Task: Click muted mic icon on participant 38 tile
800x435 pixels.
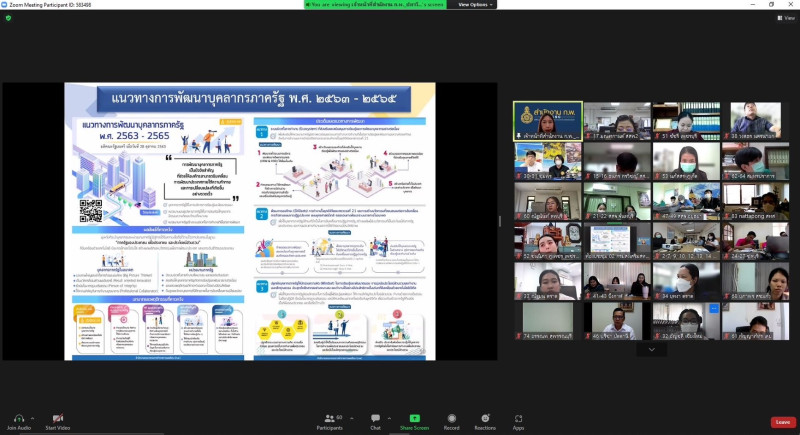Action: [727, 137]
